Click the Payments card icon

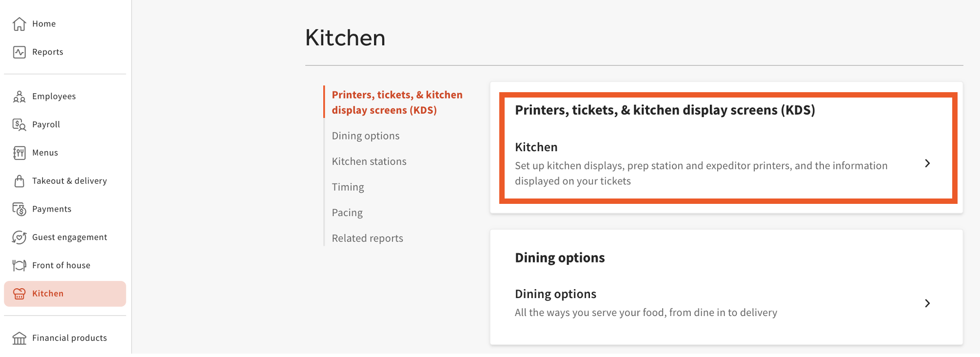pos(20,209)
